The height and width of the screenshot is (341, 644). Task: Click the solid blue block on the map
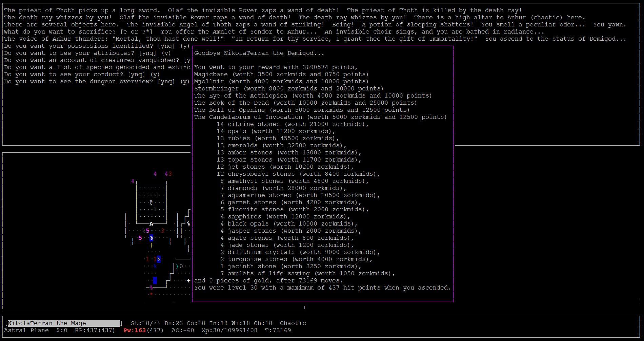[x=155, y=280]
